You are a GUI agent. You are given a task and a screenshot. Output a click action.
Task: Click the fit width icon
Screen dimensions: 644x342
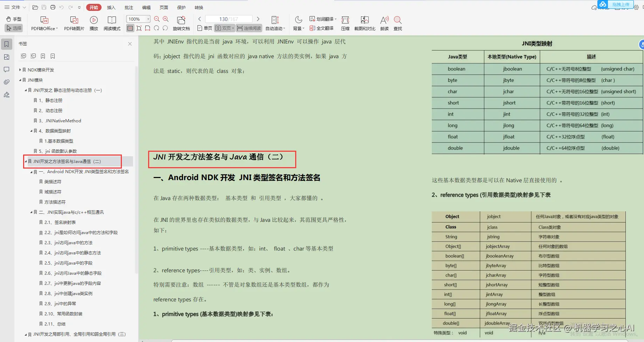(148, 28)
